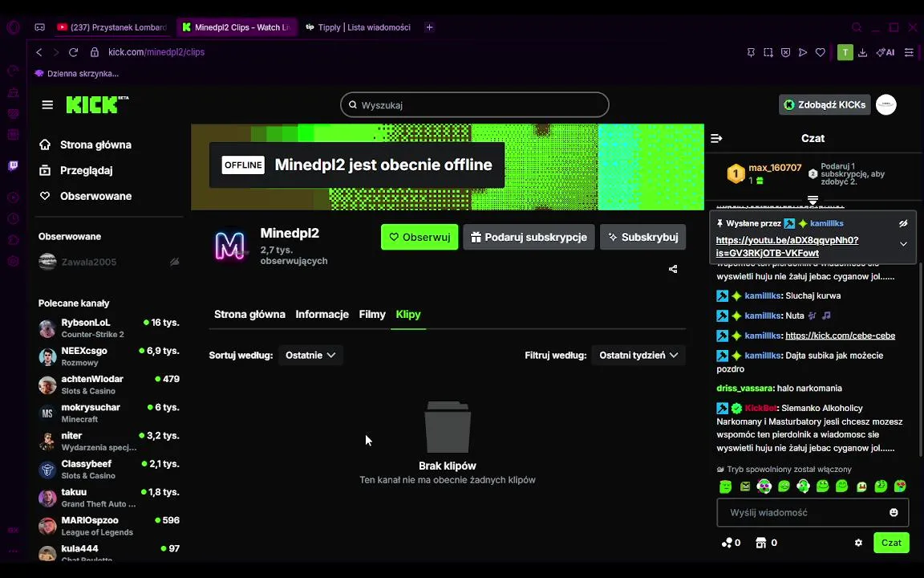Open the Ostatni tydzień filter dropdown
924x578 pixels.
(638, 355)
